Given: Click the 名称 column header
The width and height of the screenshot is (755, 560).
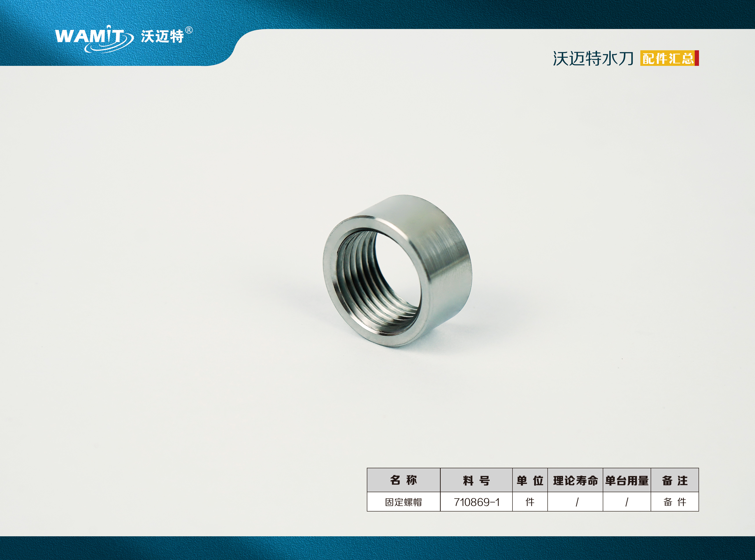Looking at the screenshot, I should pyautogui.click(x=403, y=480).
